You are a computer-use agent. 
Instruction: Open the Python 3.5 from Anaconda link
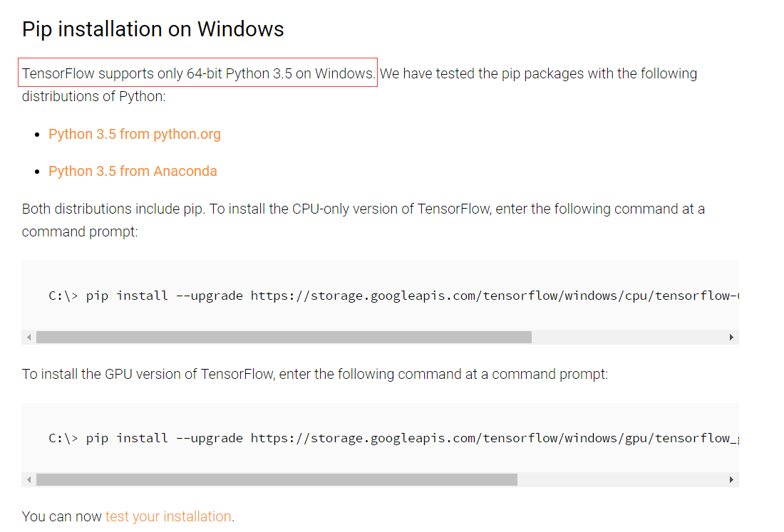pyautogui.click(x=133, y=172)
